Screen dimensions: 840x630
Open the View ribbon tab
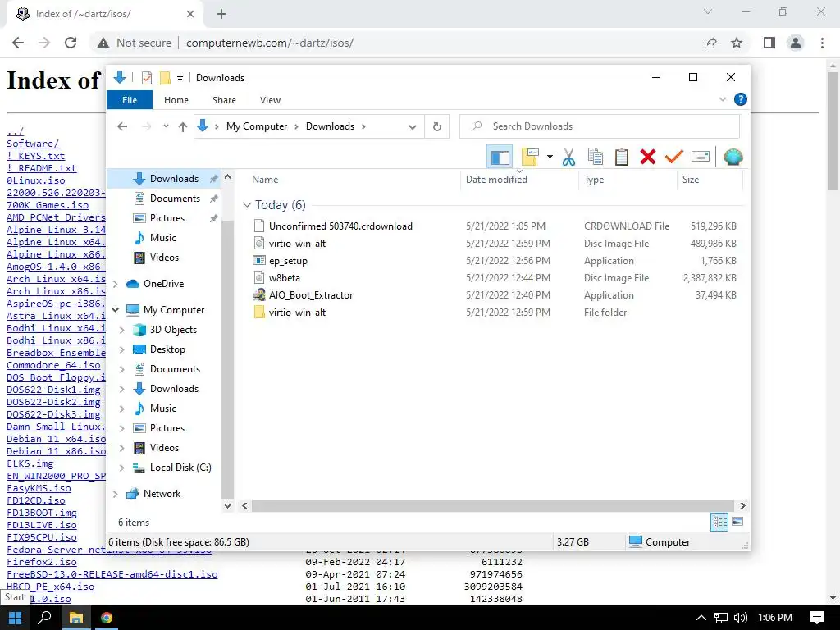[x=270, y=100]
